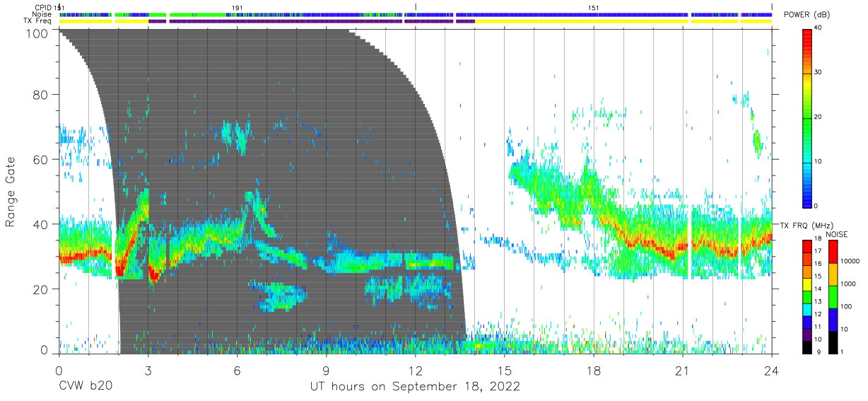Click the '100' tick on NOISE scale
Image resolution: width=868 pixels, height=401 pixels.
tap(847, 306)
